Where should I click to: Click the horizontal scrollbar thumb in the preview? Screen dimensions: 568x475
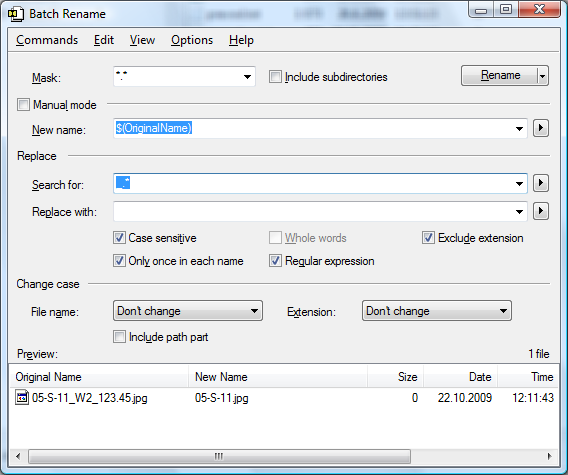pyautogui.click(x=220, y=456)
